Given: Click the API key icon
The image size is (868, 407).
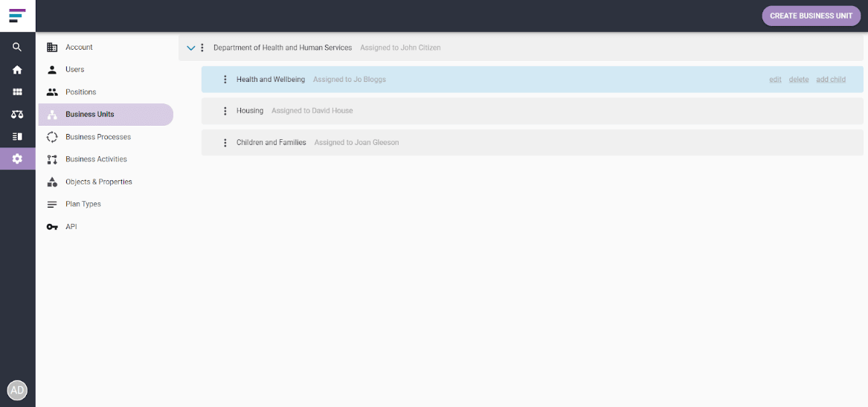Looking at the screenshot, I should tap(52, 227).
